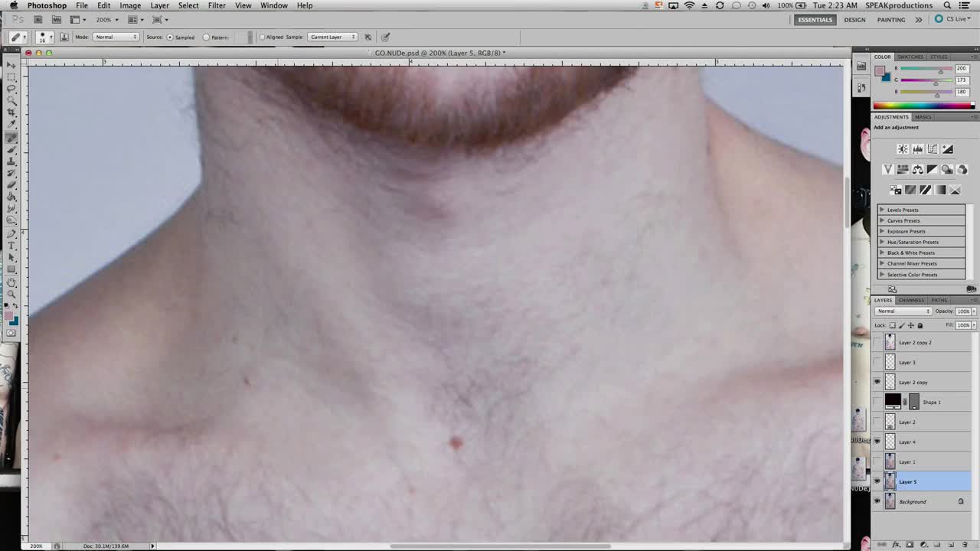Select the Crop tool

click(x=11, y=112)
